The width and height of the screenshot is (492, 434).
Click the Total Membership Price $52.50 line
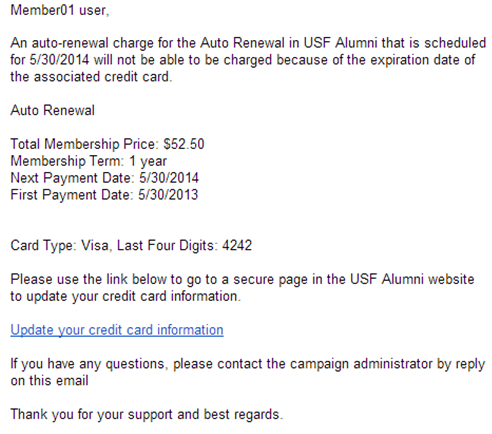tap(107, 144)
